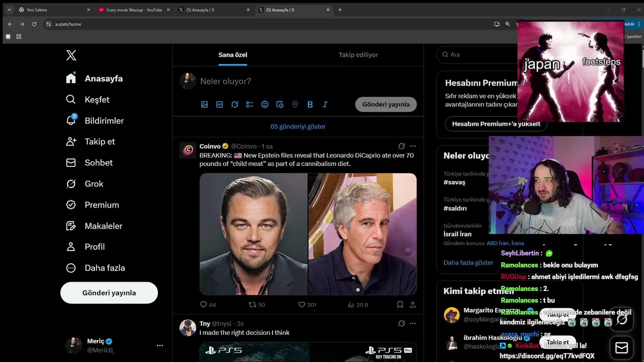Open Premium from sidebar
Screen dimensions: 644x362
93,205
